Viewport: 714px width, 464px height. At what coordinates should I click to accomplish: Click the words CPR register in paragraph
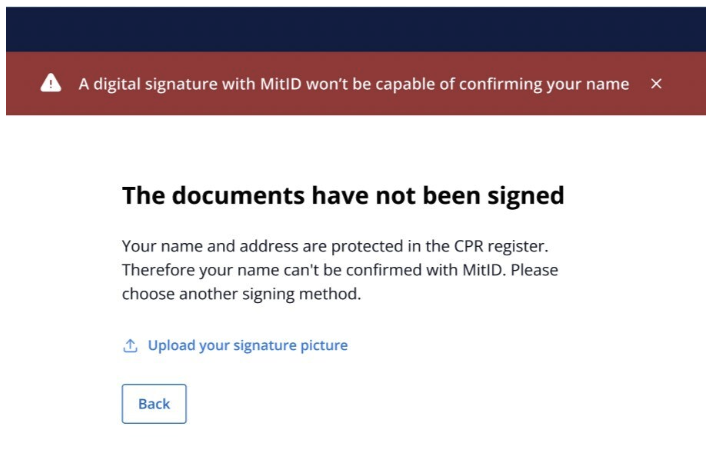(501, 246)
